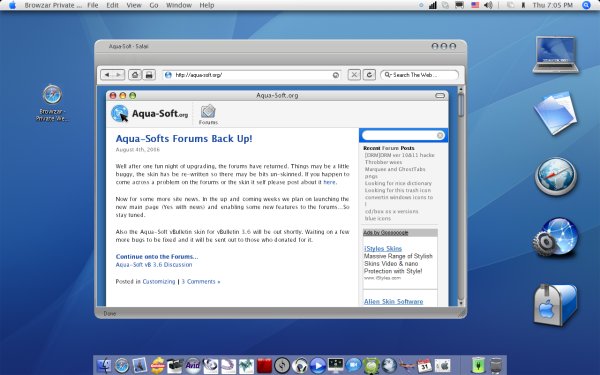Click the scrollbar up arrow of the browser
Screen dimensions: 600x375
461,90
